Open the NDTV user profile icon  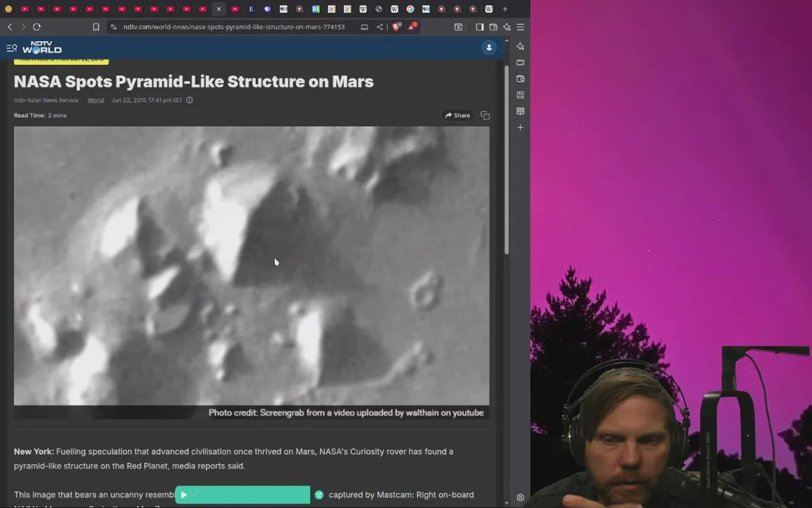click(x=489, y=48)
